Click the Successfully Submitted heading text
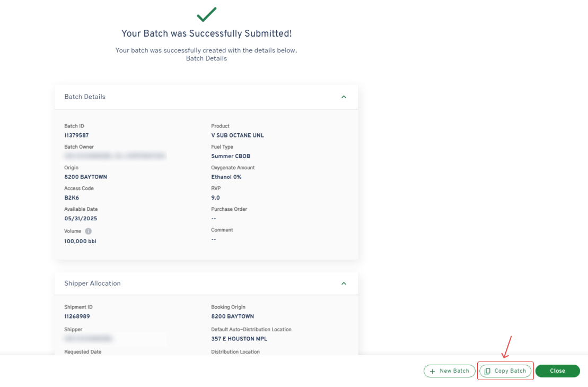 207,33
